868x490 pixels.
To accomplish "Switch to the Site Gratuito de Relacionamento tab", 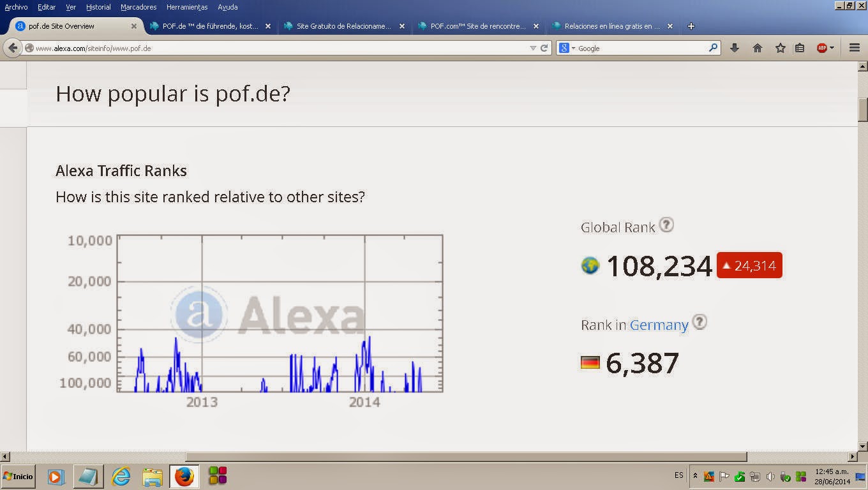I will click(345, 26).
